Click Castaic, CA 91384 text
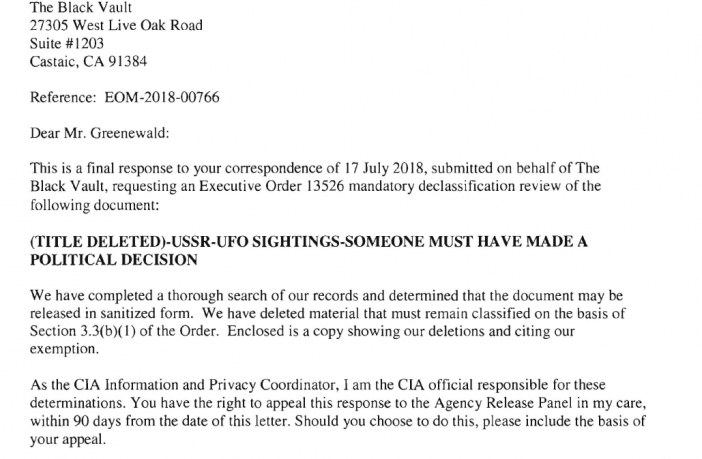The image size is (702, 459). [x=88, y=61]
